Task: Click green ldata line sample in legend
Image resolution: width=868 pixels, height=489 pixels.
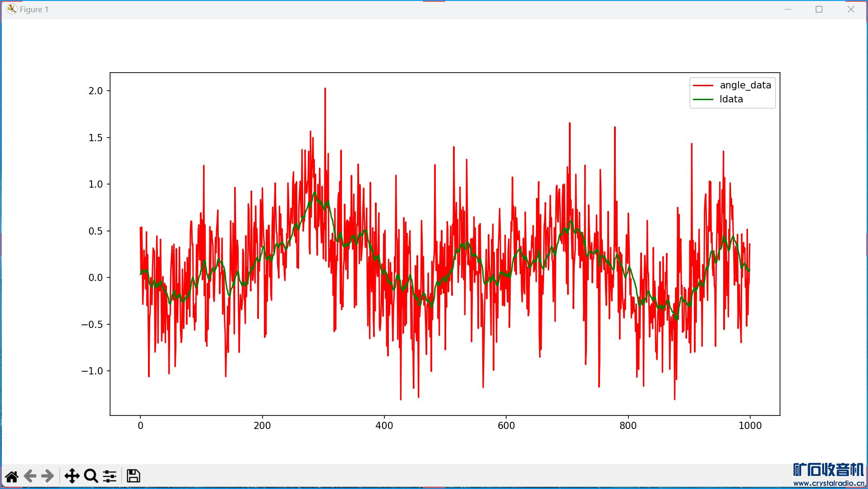Action: coord(703,99)
